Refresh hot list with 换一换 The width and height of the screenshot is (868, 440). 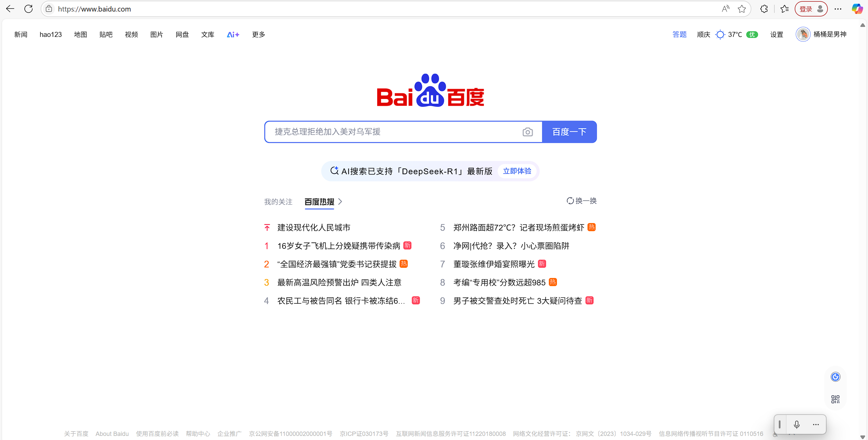pyautogui.click(x=581, y=201)
